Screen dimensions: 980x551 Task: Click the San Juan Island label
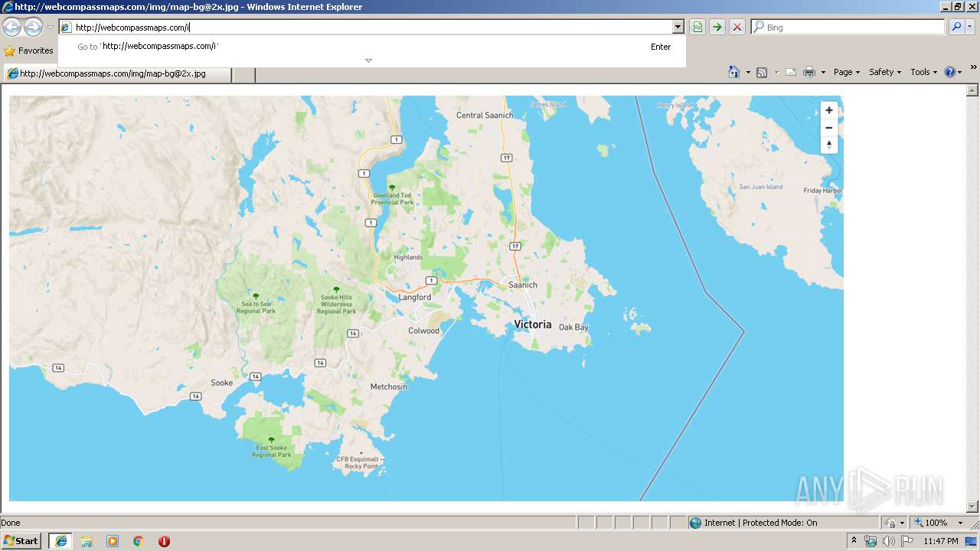[x=761, y=187]
